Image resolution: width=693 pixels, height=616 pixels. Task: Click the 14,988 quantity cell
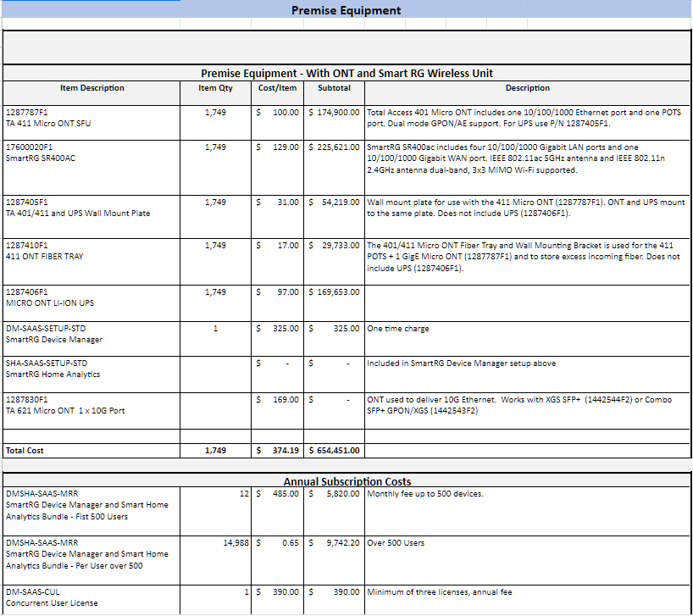click(215, 560)
